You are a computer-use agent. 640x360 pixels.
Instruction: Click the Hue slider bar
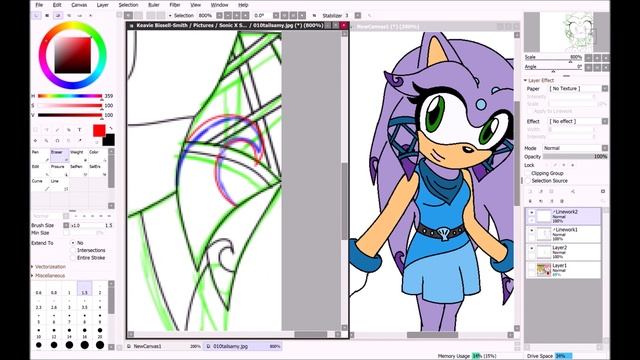[70, 96]
